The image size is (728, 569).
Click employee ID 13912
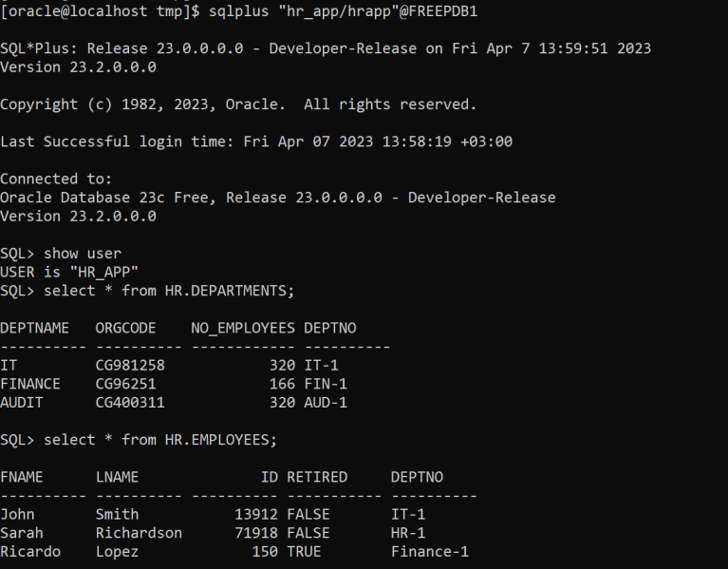coord(256,514)
